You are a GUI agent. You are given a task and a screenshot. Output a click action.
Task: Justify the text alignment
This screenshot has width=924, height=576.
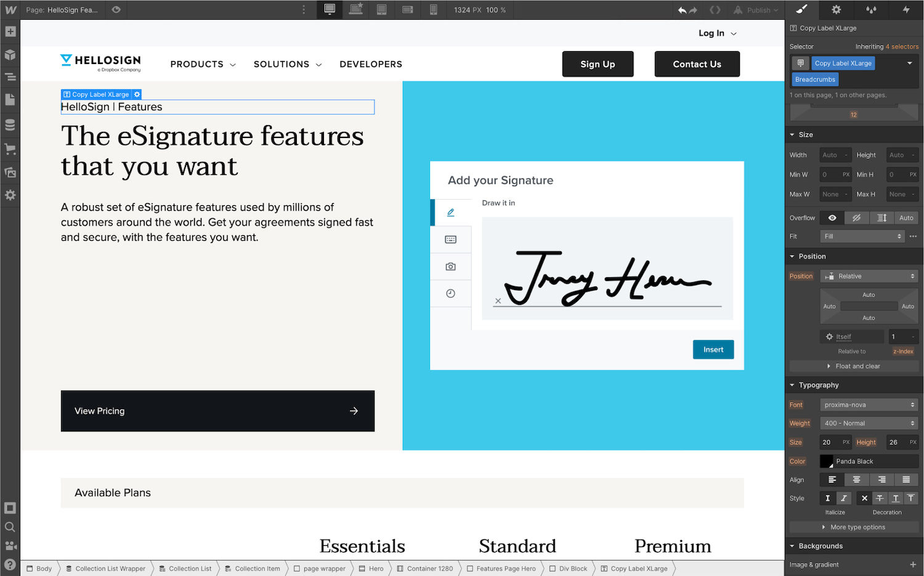906,479
